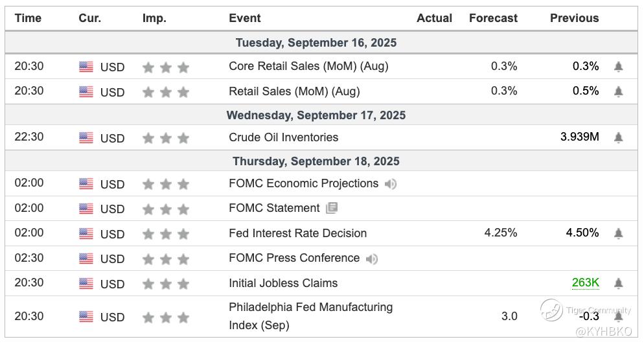The height and width of the screenshot is (346, 644).
Task: Set alert bell for Retail Sales (MoM)
Action: point(619,91)
